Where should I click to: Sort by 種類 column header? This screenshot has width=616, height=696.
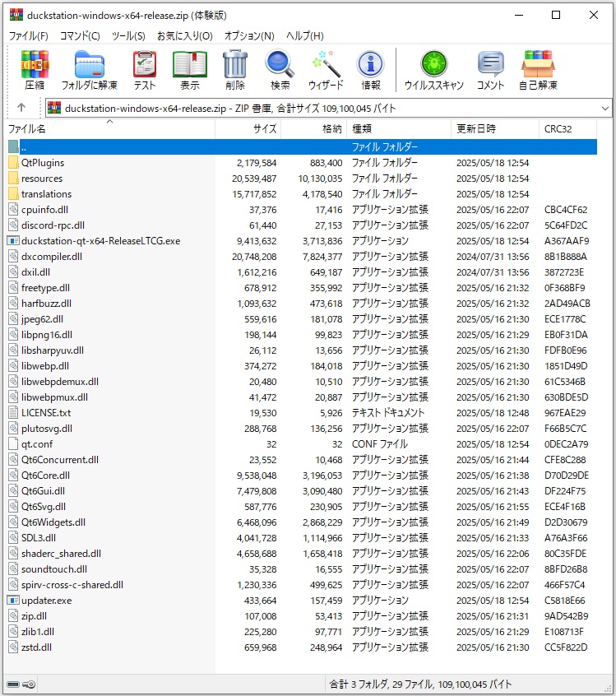pos(399,128)
